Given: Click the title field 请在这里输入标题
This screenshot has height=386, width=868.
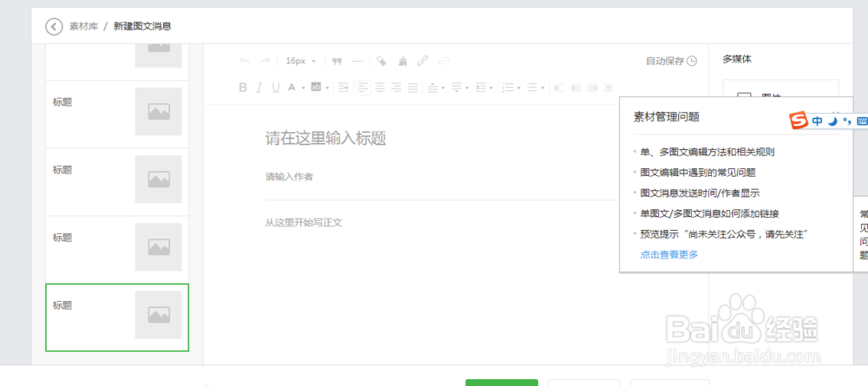Looking at the screenshot, I should click(x=325, y=138).
